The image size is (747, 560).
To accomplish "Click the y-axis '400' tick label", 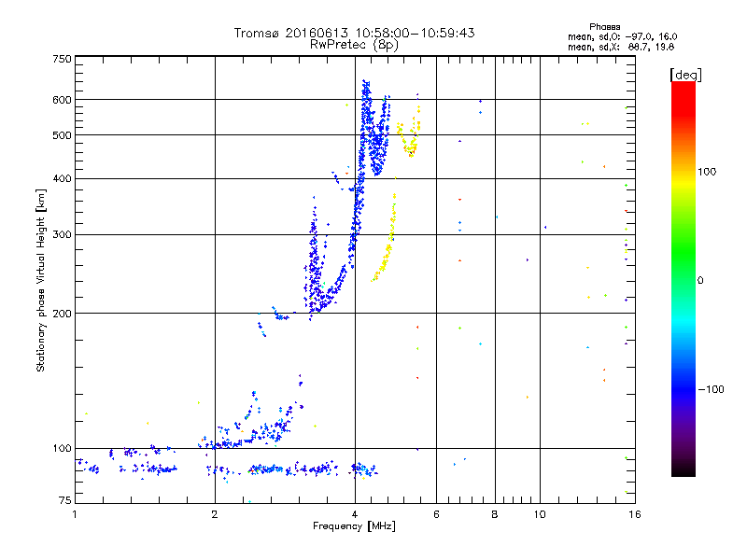I will point(62,179).
